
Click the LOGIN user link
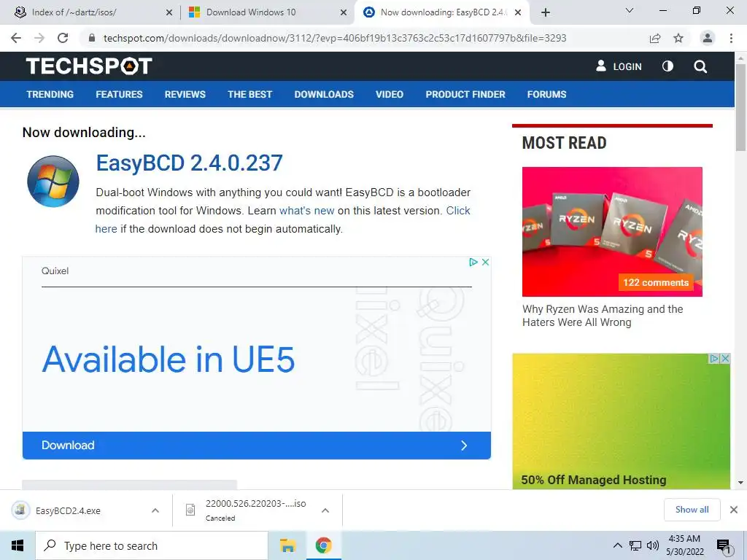tap(619, 66)
